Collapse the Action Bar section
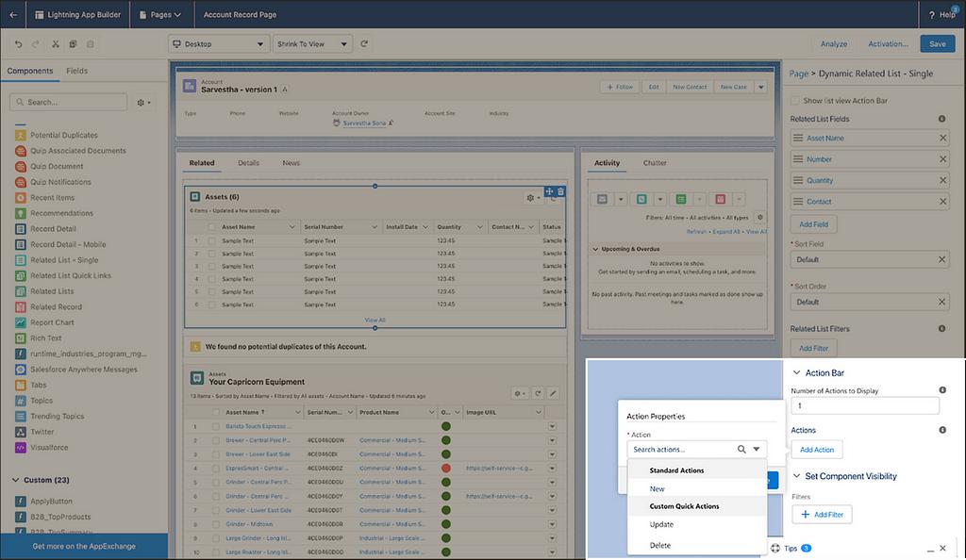 coord(796,373)
